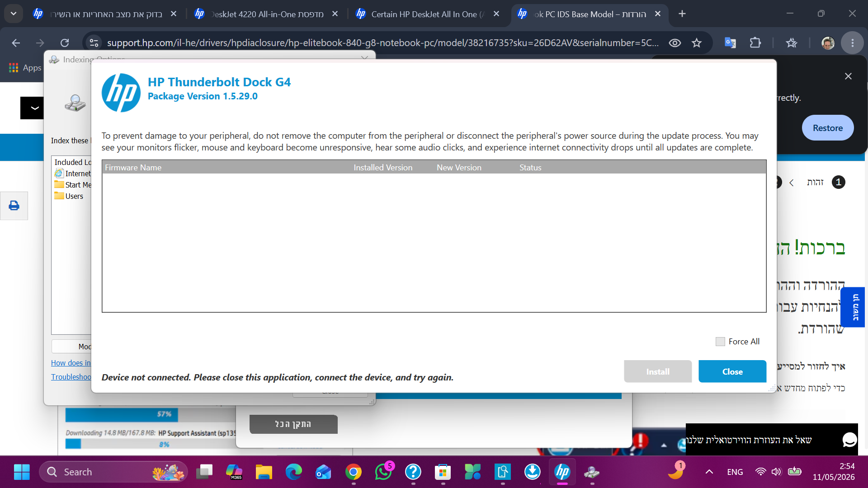The height and width of the screenshot is (488, 868).
Task: Open Task View on the taskbar
Action: (x=204, y=472)
